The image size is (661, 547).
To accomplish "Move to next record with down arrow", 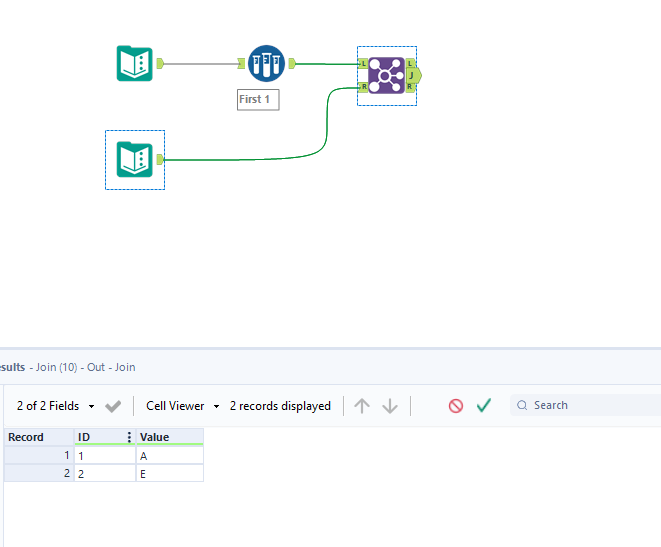I will click(x=390, y=406).
